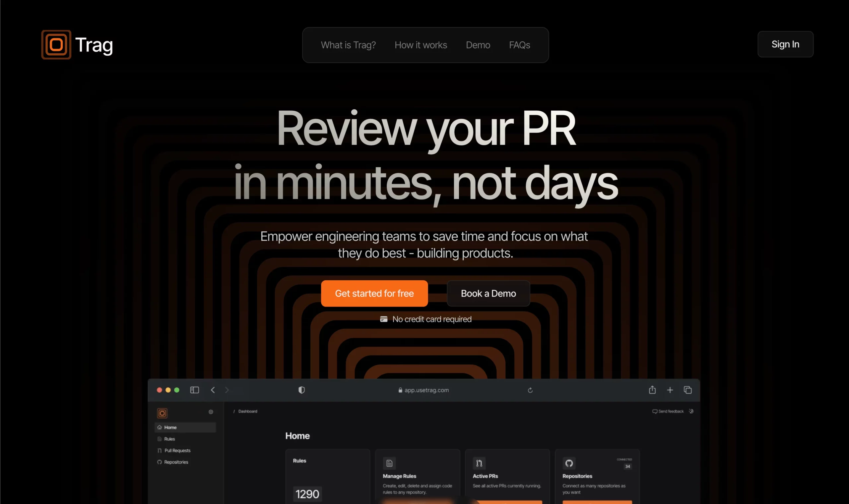This screenshot has width=849, height=504.
Task: Click the Active PRs branch icon
Action: (x=480, y=463)
